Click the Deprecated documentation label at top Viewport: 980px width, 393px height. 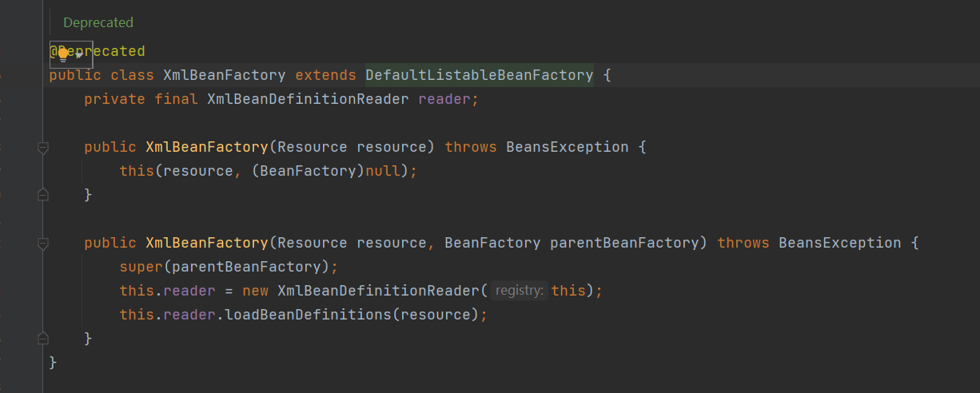98,22
